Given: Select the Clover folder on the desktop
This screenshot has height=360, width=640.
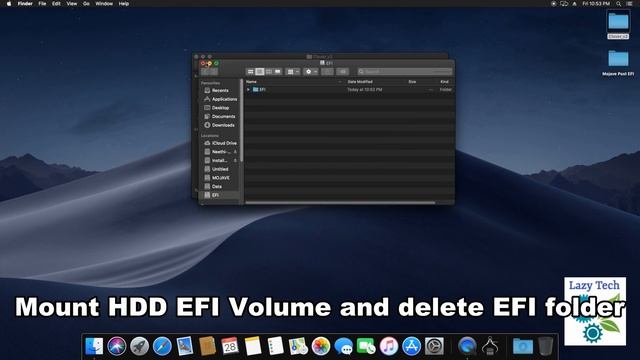Looking at the screenshot, I should click(618, 24).
